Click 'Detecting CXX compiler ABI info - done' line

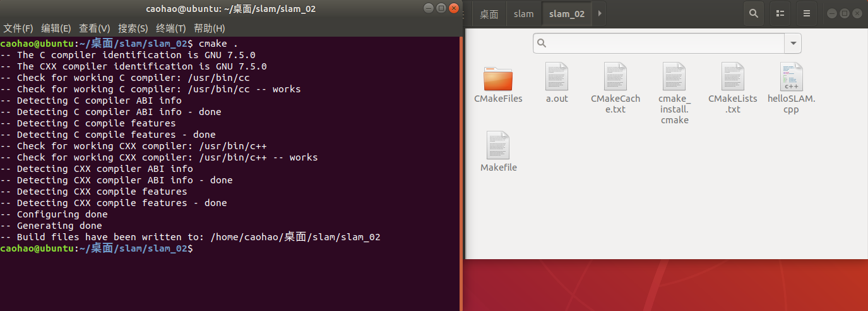(x=117, y=180)
